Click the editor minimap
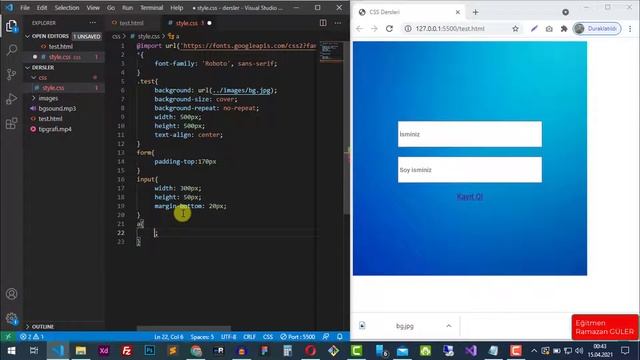Image resolution: width=640 pixels, height=360 pixels. [x=331, y=52]
